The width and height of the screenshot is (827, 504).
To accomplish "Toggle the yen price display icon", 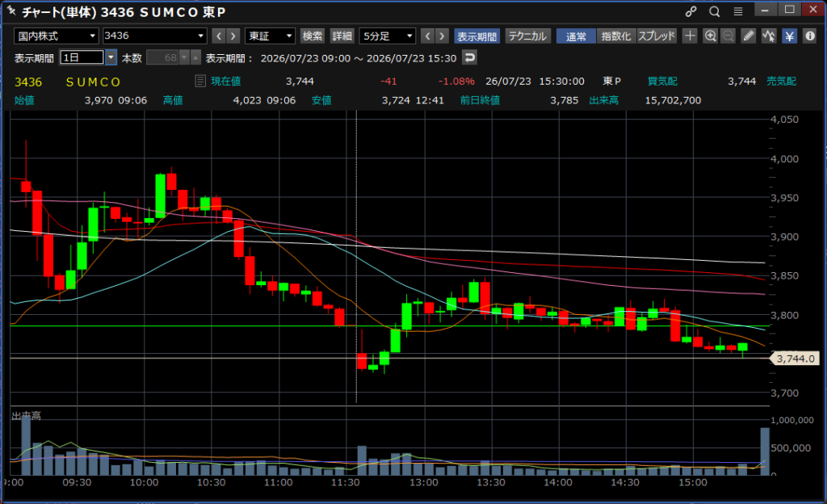I will [x=789, y=36].
